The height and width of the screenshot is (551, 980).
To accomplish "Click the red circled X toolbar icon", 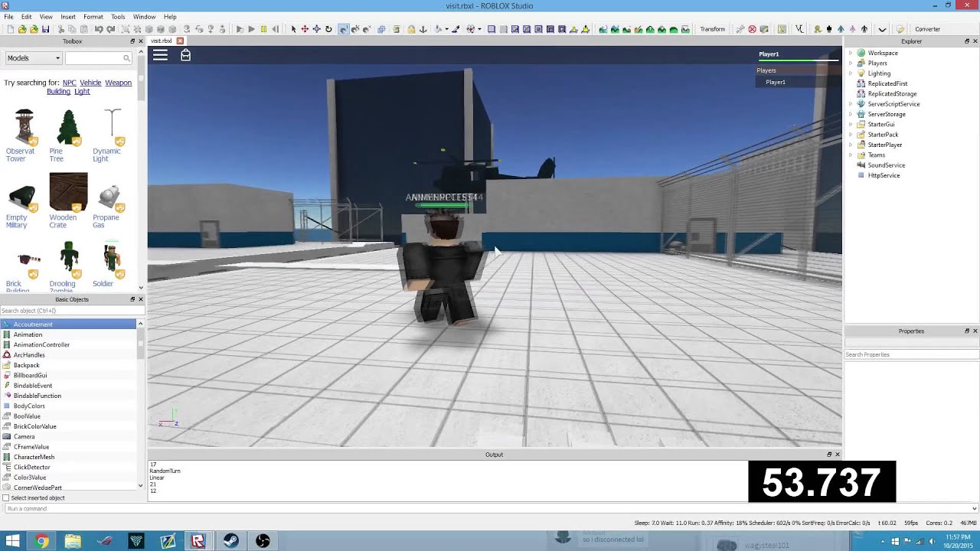I will tap(752, 29).
